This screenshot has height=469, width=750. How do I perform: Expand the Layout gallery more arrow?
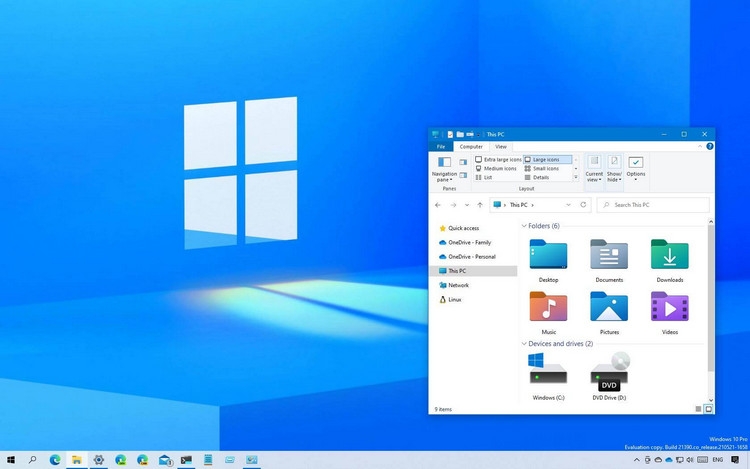pos(576,177)
